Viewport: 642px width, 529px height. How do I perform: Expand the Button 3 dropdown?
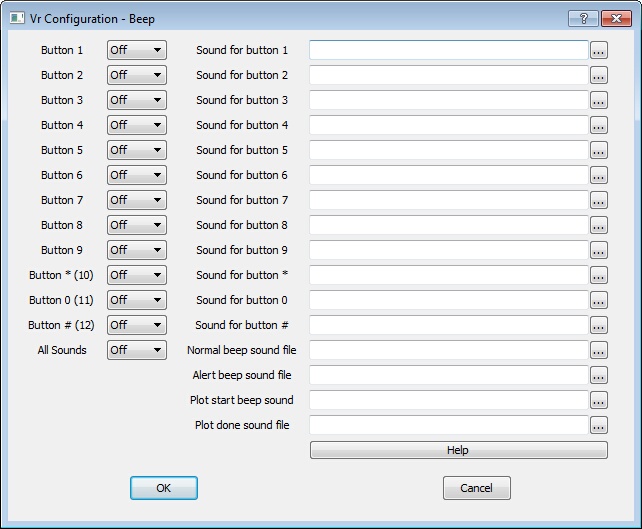click(137, 100)
